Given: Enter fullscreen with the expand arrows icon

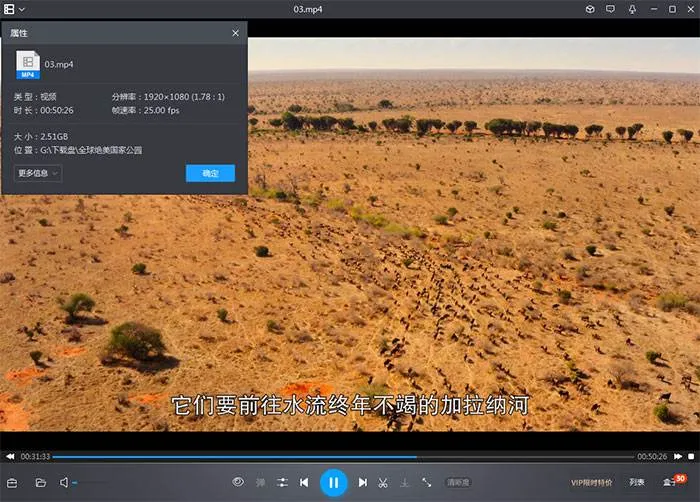Looking at the screenshot, I should tap(427, 482).
